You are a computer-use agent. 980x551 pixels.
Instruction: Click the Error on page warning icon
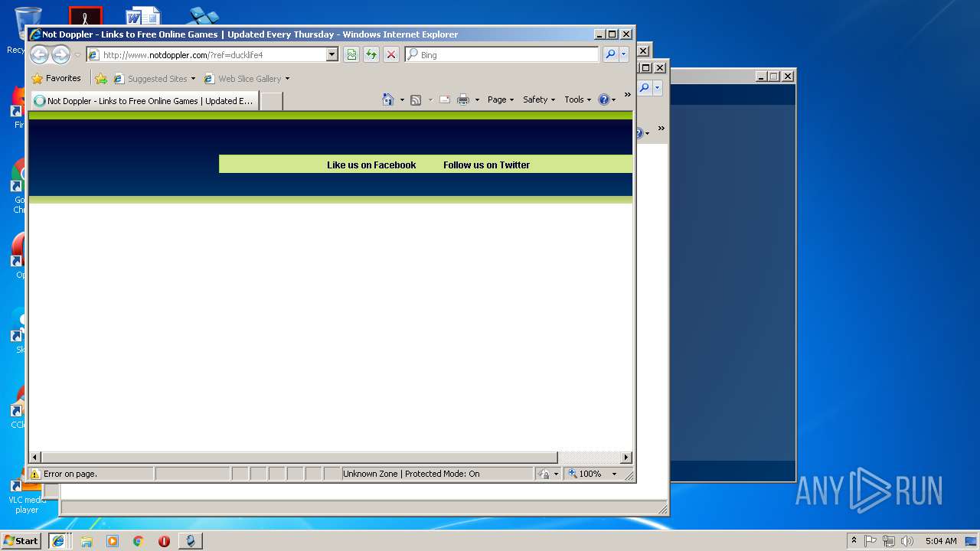point(34,474)
